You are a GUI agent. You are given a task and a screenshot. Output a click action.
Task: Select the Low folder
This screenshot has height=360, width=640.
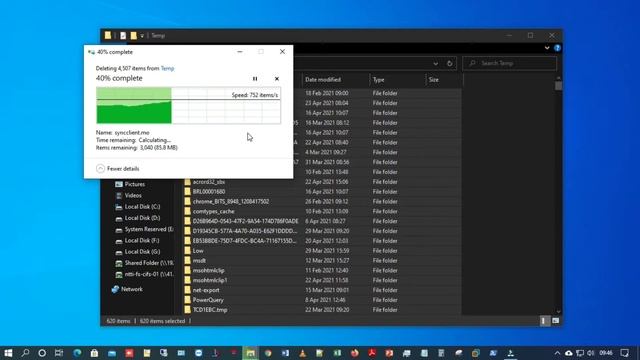(198, 251)
